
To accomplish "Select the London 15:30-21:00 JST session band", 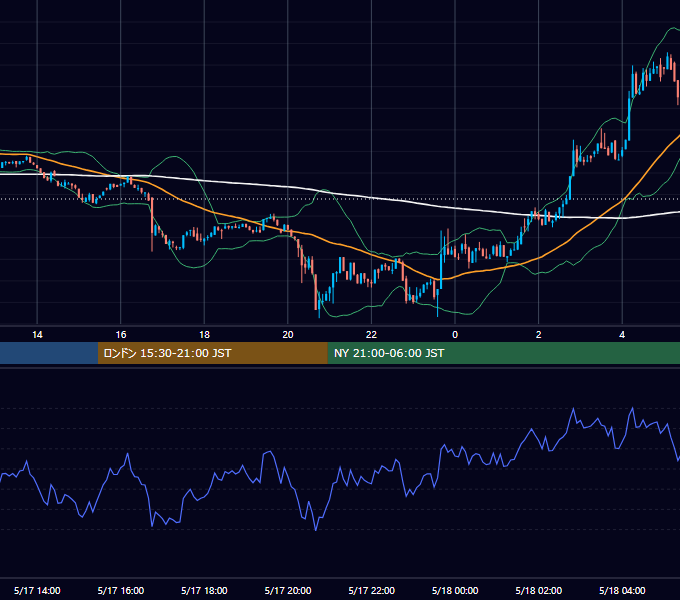I will point(212,353).
